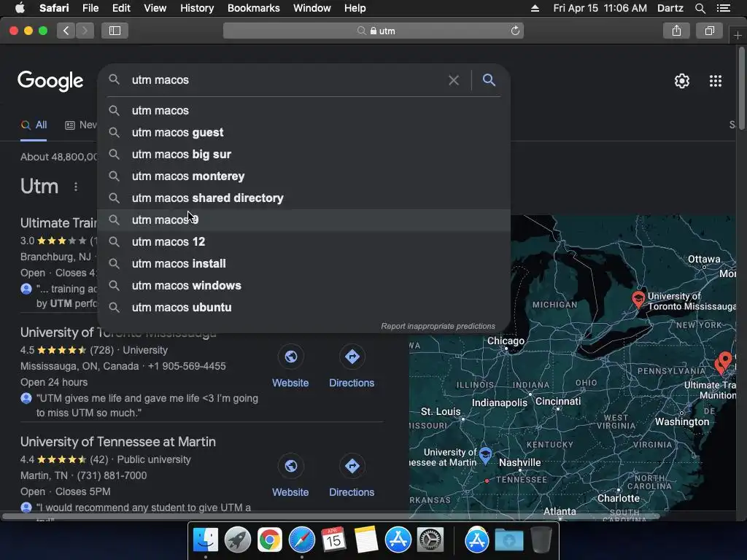Click the eject icon in menu bar

535,8
